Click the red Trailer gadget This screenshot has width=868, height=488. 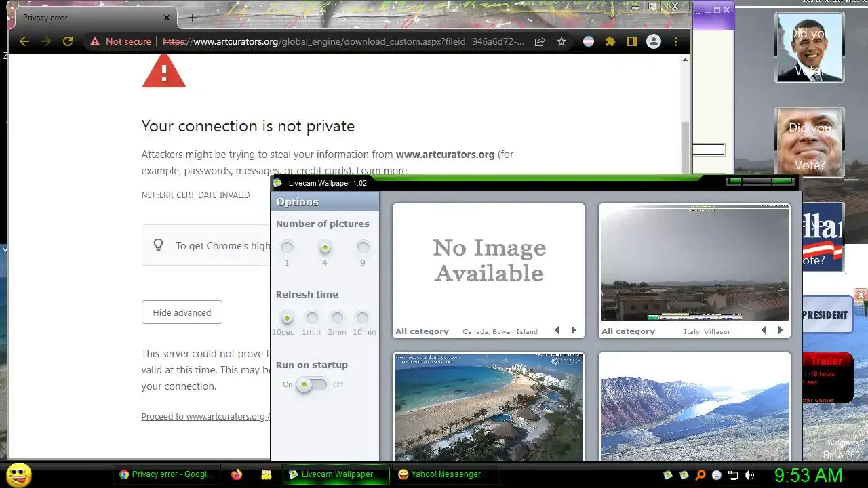point(827,378)
